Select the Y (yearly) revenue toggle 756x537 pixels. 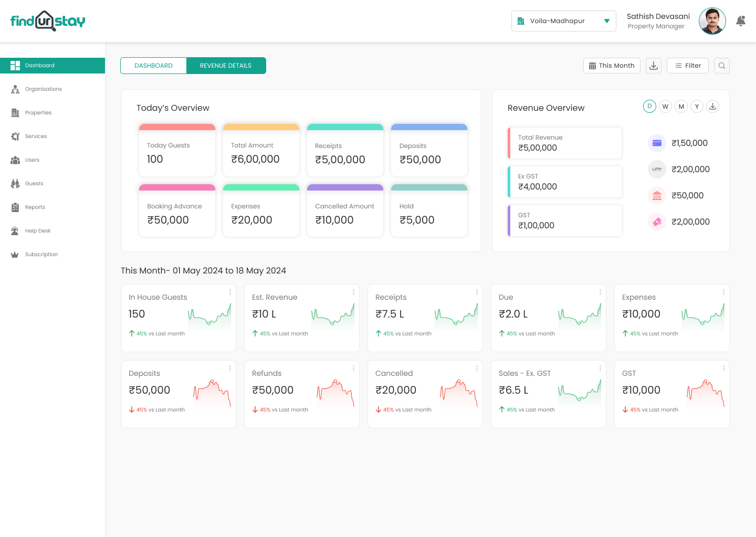click(697, 106)
